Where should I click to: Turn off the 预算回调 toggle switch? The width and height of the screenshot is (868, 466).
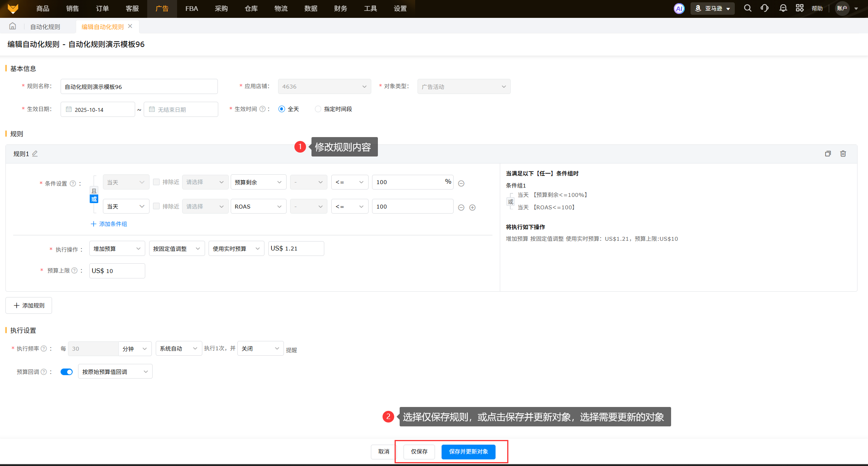[66, 372]
